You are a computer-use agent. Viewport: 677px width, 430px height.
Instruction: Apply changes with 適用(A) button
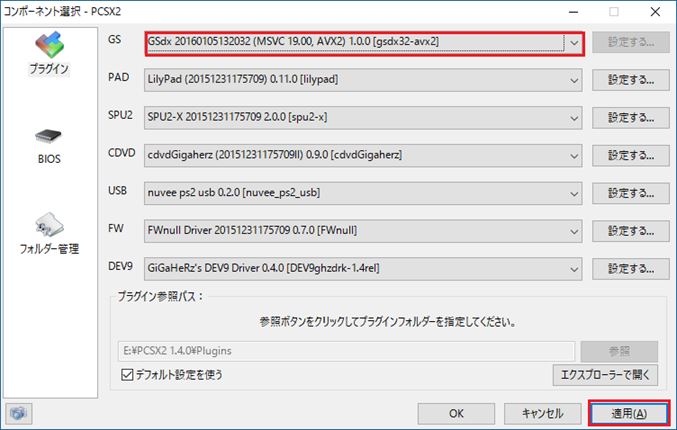pos(629,414)
